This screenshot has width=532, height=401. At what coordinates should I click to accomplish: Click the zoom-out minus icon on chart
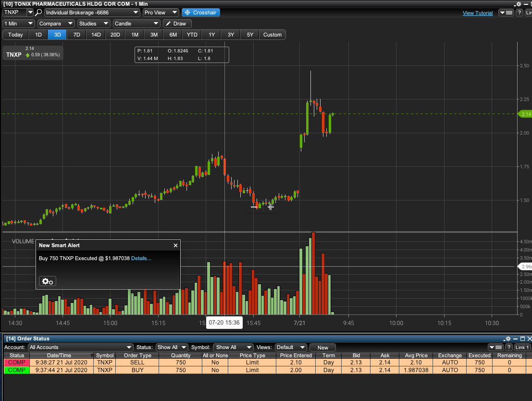click(x=254, y=207)
